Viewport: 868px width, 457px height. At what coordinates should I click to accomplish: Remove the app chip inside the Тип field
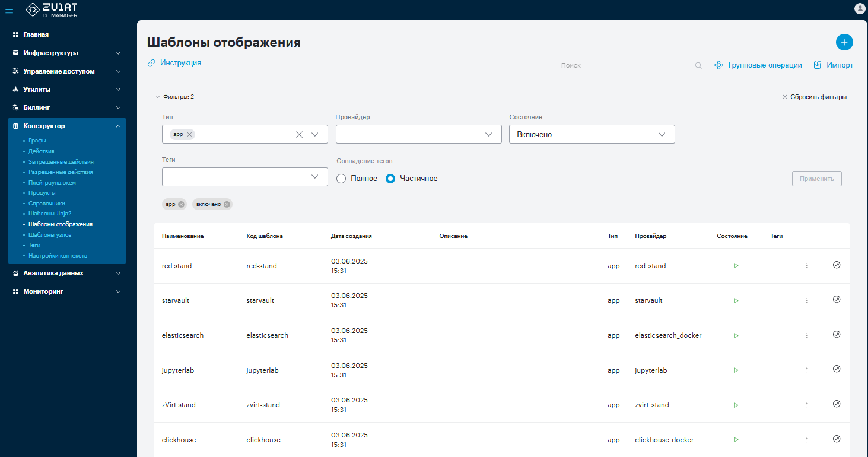point(189,135)
